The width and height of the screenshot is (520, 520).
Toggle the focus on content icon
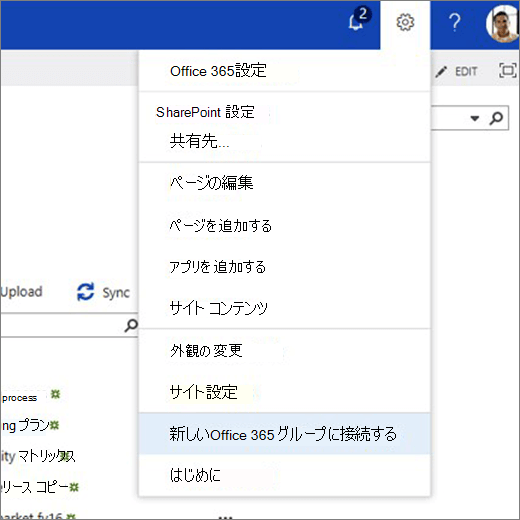coord(508,70)
